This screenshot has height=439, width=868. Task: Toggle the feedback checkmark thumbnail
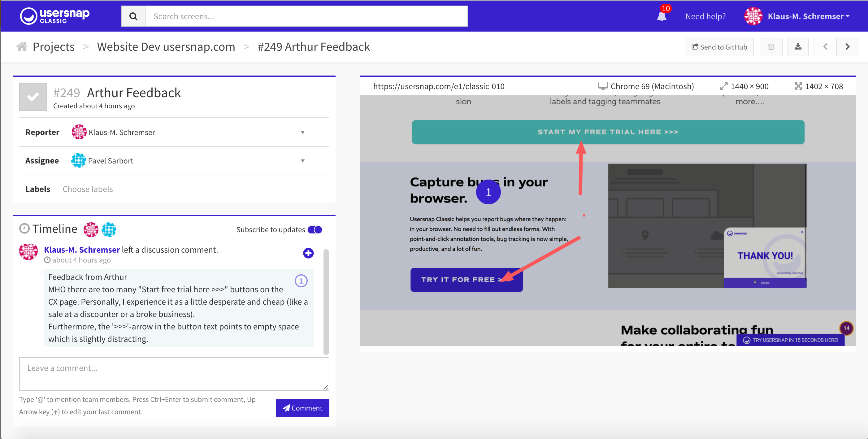point(33,97)
